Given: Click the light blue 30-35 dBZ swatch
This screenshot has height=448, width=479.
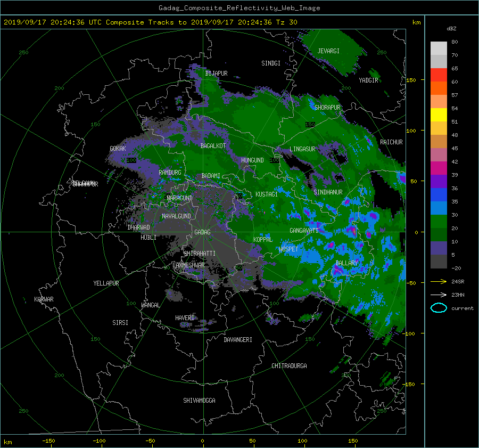Looking at the screenshot, I should pos(439,208).
